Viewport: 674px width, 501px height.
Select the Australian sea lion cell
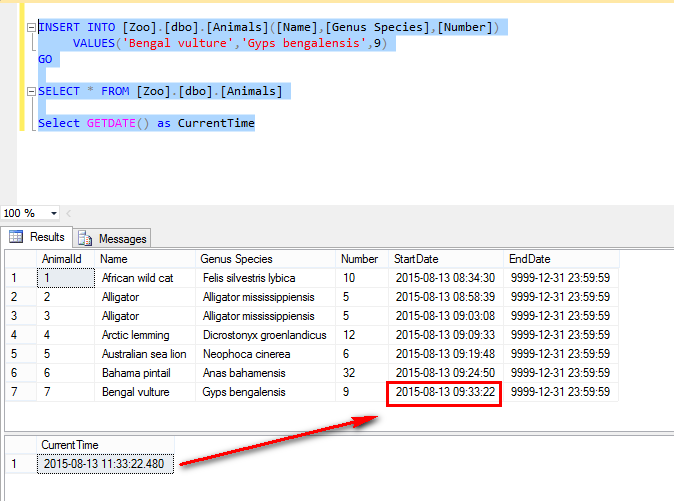tap(145, 354)
